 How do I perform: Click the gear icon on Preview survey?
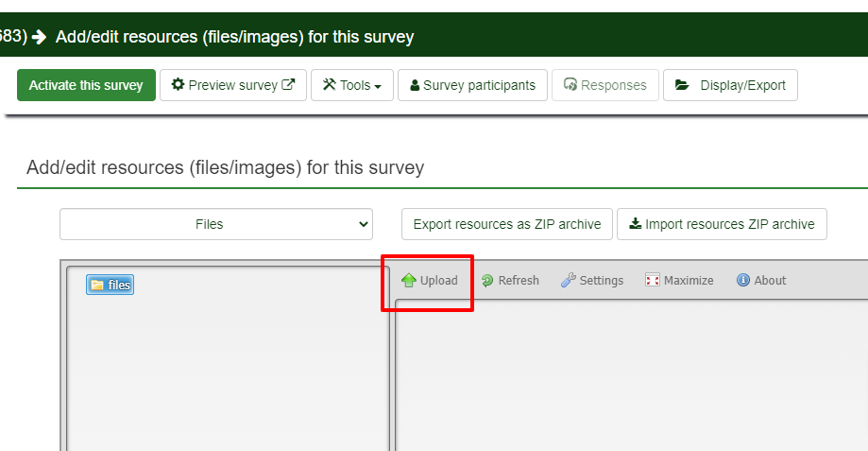pyautogui.click(x=178, y=85)
